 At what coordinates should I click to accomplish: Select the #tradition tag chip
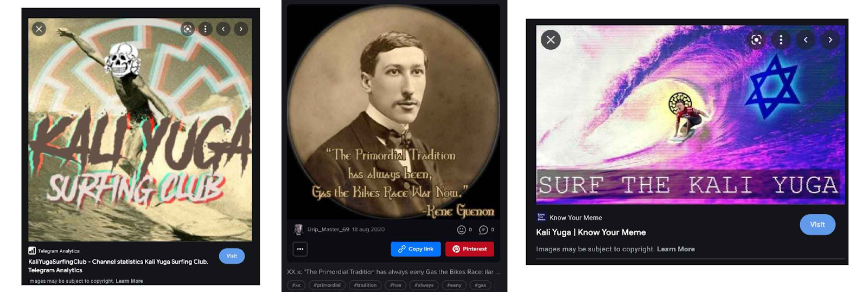point(365,285)
